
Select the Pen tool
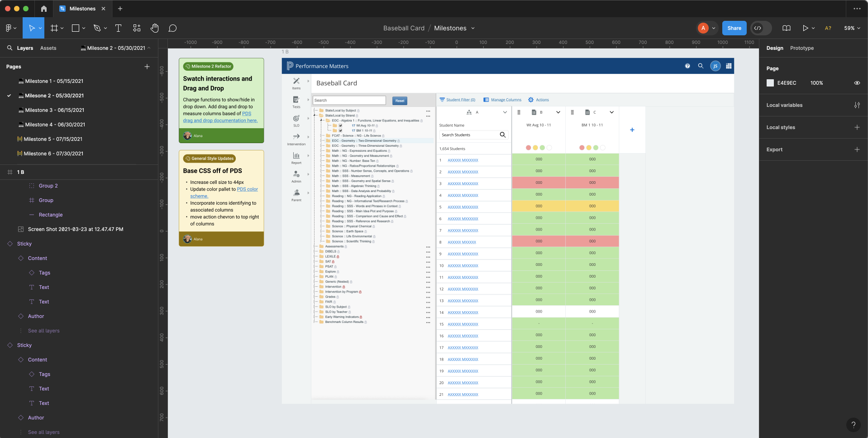[x=97, y=28]
